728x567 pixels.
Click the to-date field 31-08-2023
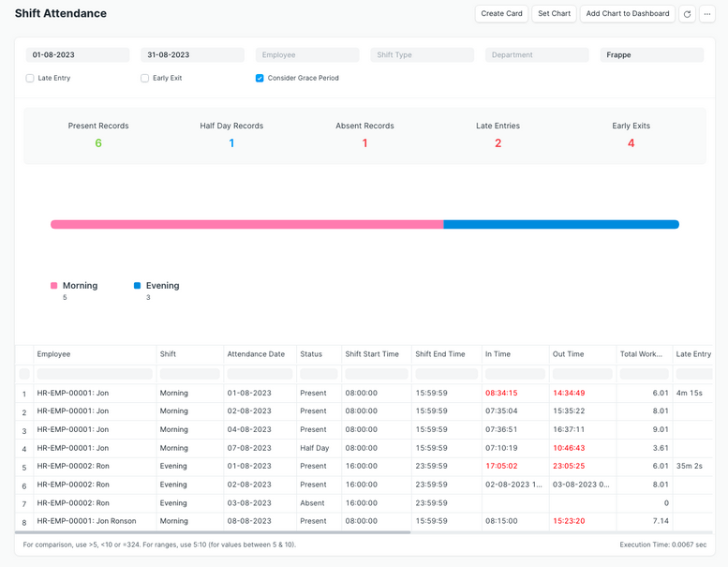(192, 55)
